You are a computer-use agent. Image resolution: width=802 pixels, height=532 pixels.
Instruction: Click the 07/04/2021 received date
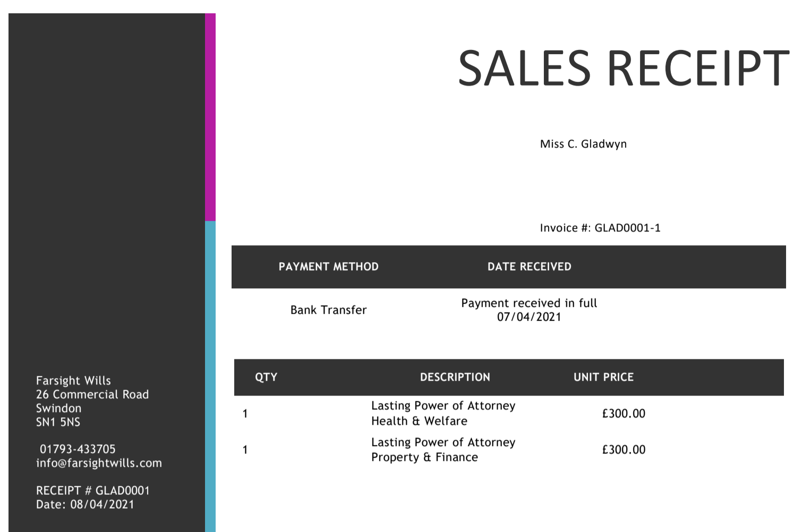point(529,317)
